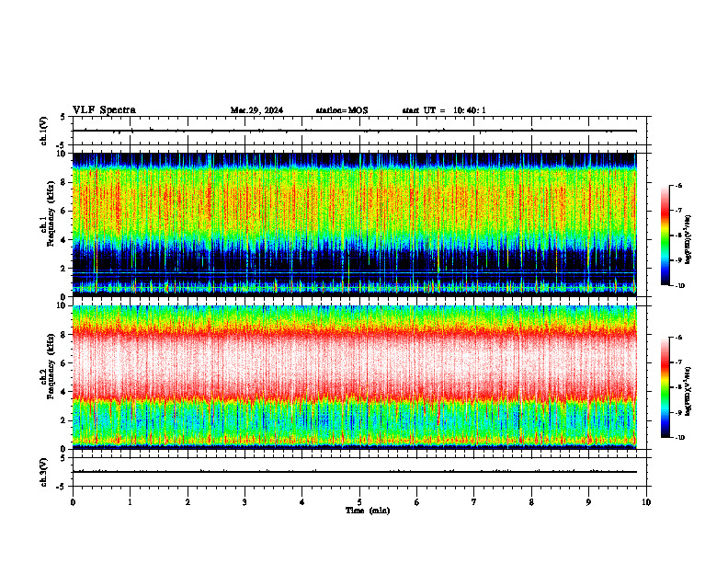Click time axis tick label "1"
728x563 pixels.
pyautogui.click(x=130, y=502)
